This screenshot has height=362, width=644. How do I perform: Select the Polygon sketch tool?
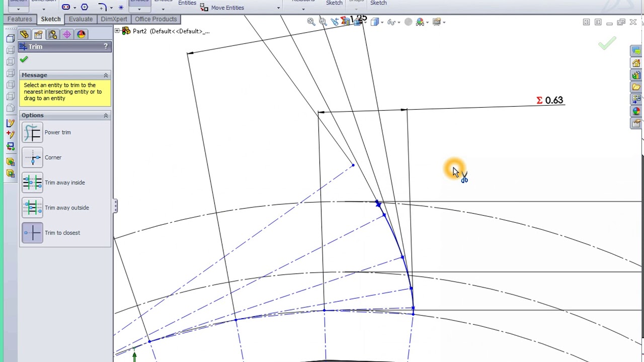pyautogui.click(x=85, y=7)
